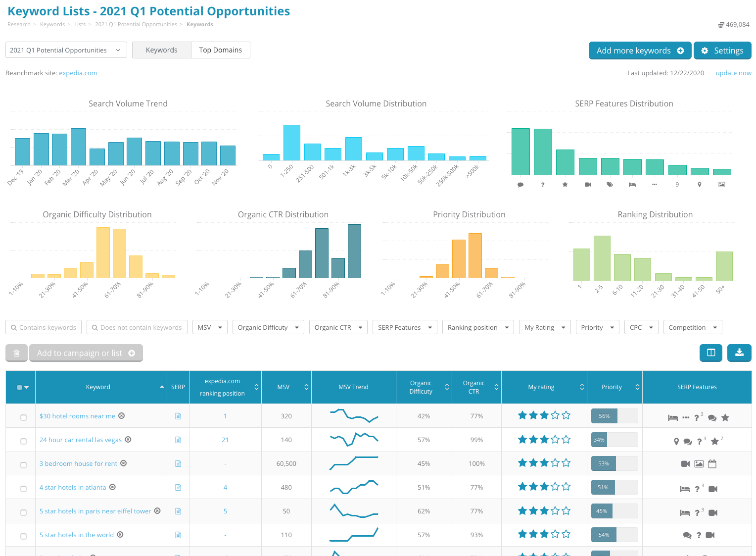756x556 pixels.
Task: Open the Organic Difficulty filter dropdown
Action: [x=268, y=327]
